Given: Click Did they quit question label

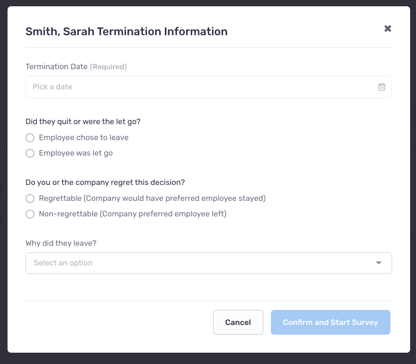Looking at the screenshot, I should pyautogui.click(x=83, y=122).
